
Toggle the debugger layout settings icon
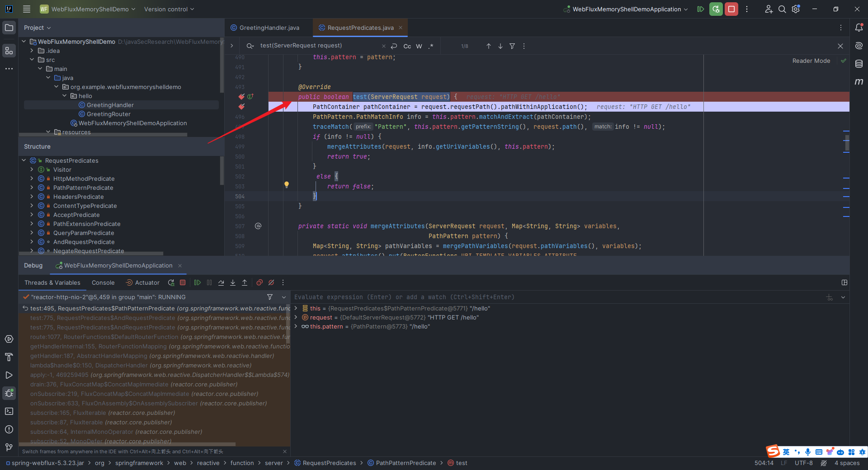[x=844, y=282]
